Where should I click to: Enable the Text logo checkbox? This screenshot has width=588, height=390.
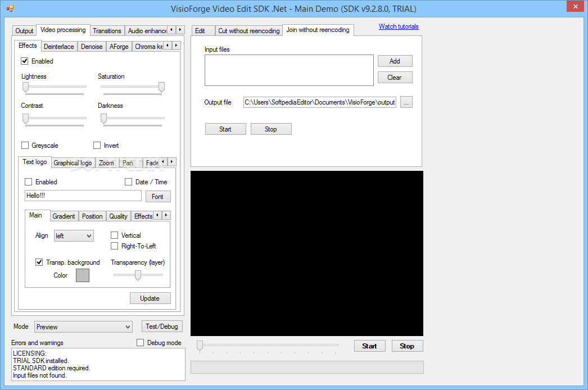point(29,182)
